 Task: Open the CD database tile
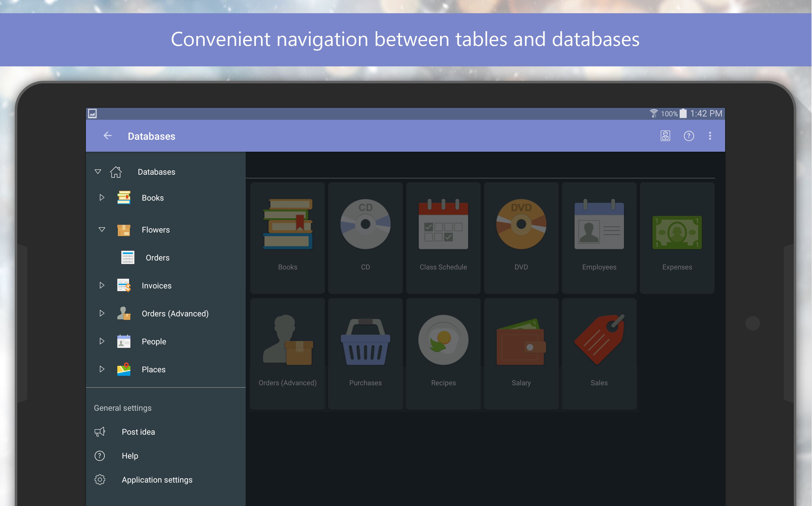click(x=365, y=238)
